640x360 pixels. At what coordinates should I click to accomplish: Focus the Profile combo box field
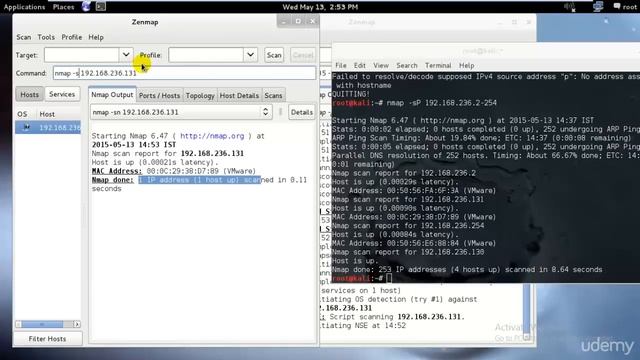[206, 55]
